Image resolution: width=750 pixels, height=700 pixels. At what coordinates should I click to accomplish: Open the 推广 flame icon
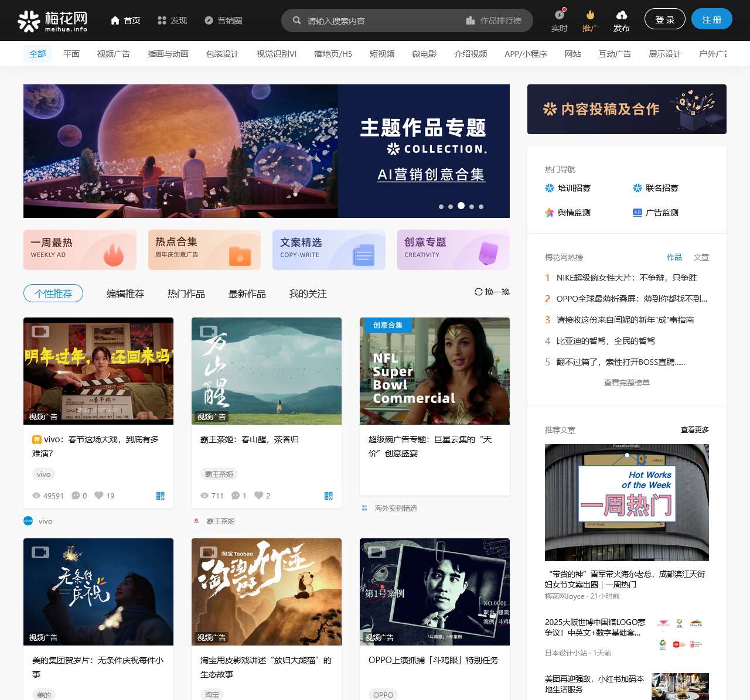[x=590, y=15]
